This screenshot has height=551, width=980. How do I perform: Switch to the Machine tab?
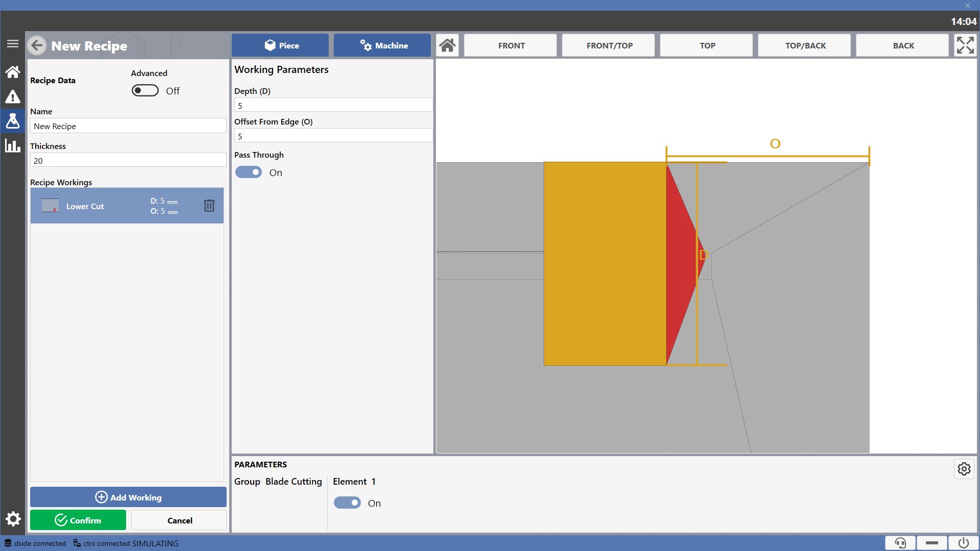pos(382,45)
